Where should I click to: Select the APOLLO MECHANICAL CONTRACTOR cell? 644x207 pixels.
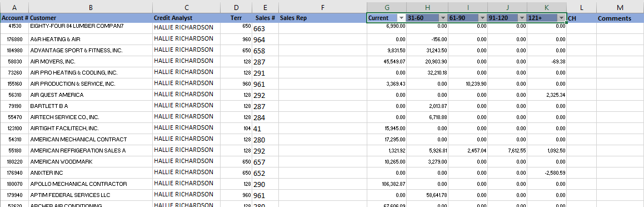click(91, 184)
